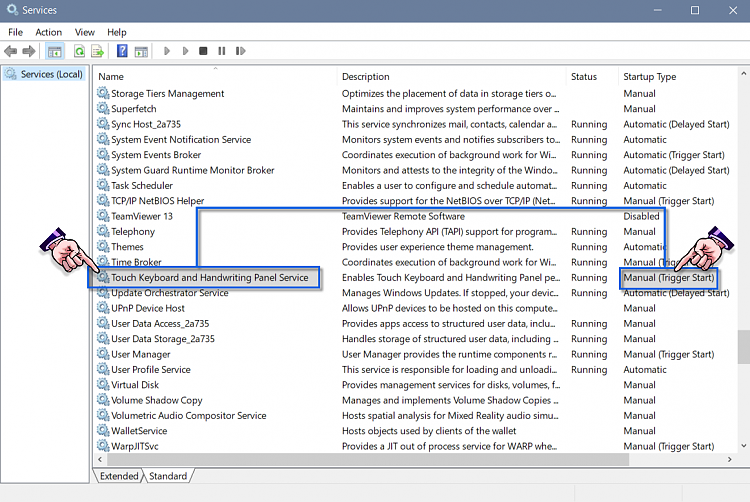Select User Profile Service row
Image resolution: width=750 pixels, height=502 pixels.
click(x=151, y=370)
